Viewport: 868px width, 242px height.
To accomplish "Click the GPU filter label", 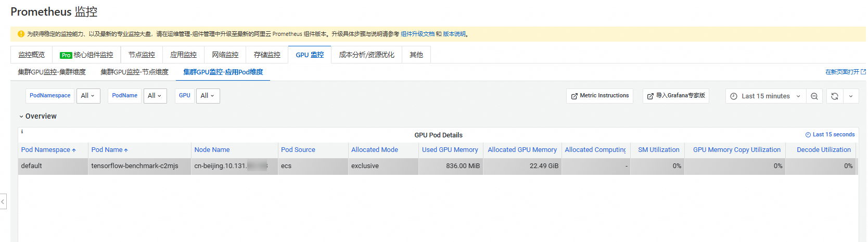I will [185, 96].
